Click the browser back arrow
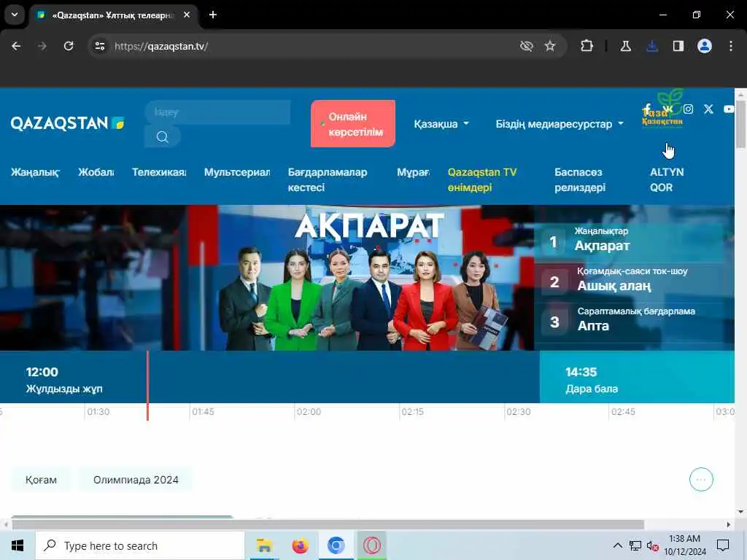This screenshot has height=560, width=747. coord(16,46)
